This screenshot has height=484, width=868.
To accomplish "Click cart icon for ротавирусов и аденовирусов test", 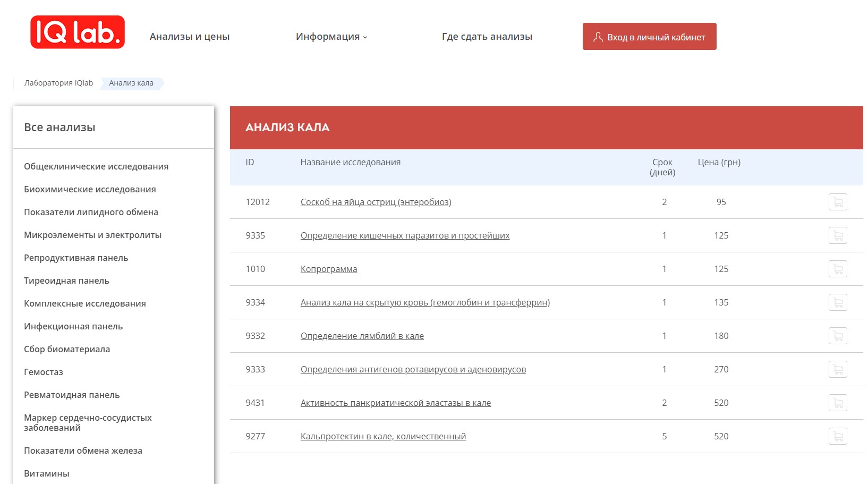I will (x=838, y=369).
